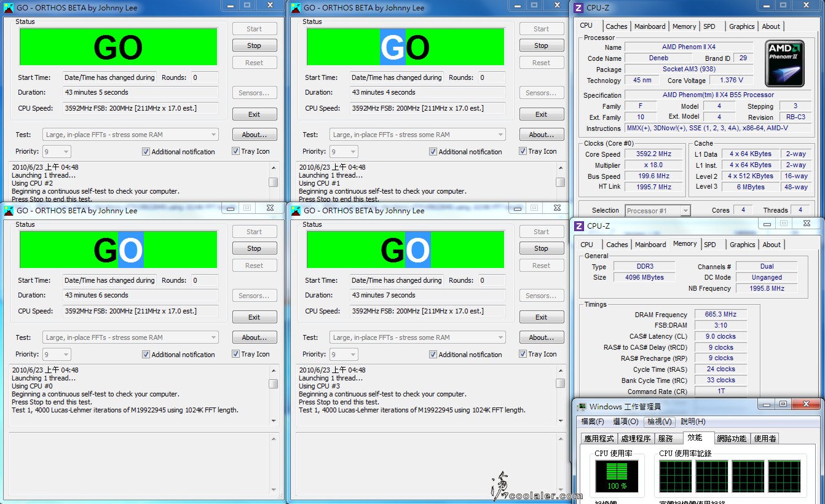
Task: Click Exit in ORTHOS window using CPU #3
Action: pos(542,317)
